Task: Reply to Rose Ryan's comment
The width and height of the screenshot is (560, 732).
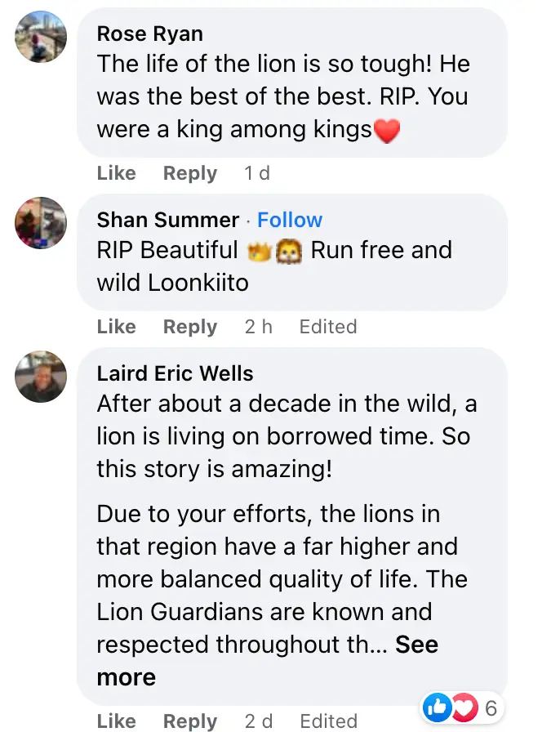Action: [x=189, y=173]
